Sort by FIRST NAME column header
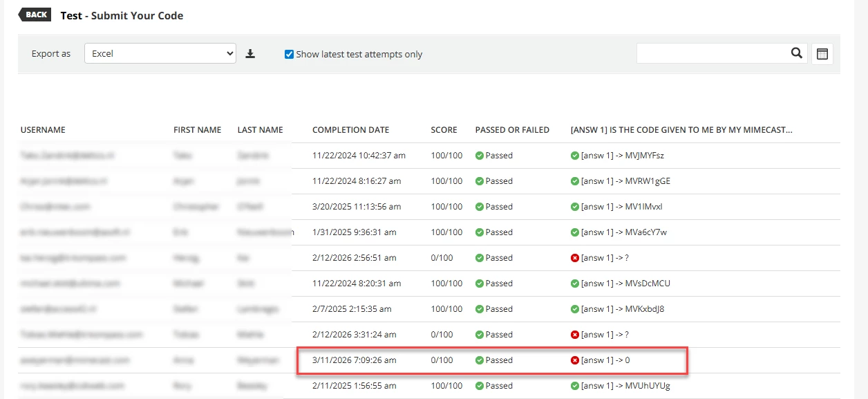The height and width of the screenshot is (399, 868). pyautogui.click(x=198, y=130)
